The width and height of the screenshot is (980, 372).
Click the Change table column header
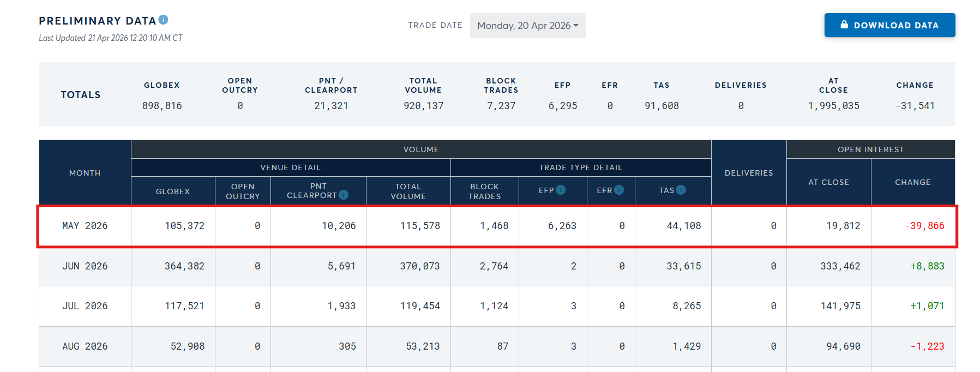(912, 182)
